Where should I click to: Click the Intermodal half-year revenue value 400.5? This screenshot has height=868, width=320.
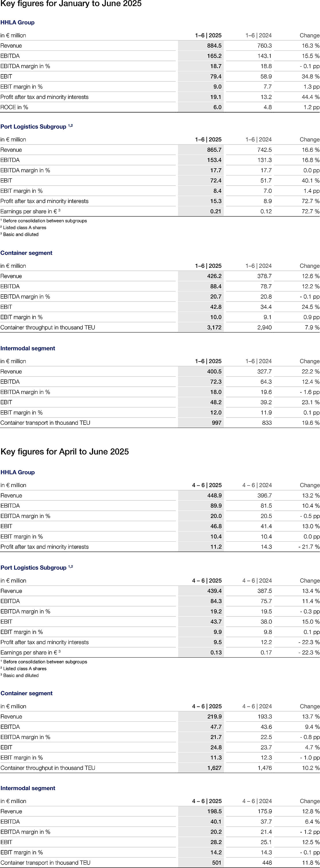coord(214,372)
